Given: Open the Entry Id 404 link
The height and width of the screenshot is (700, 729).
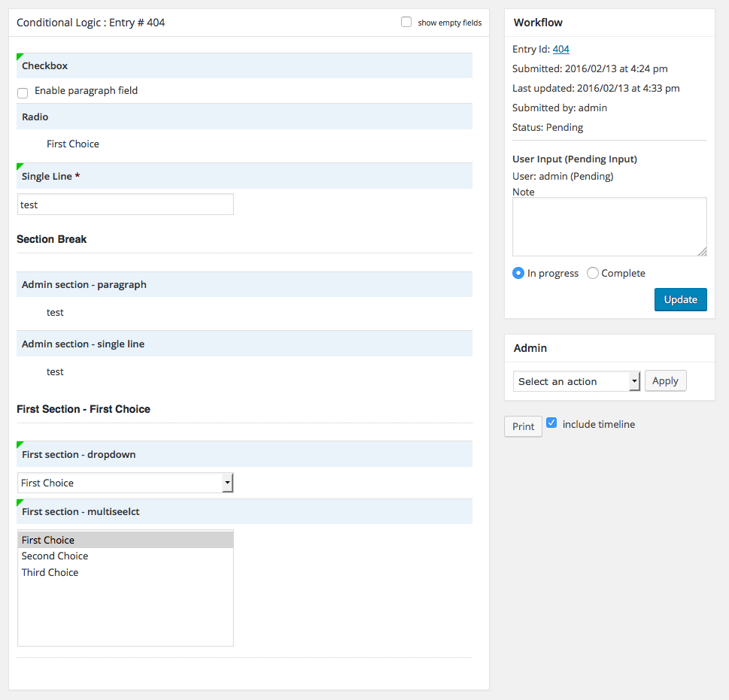Looking at the screenshot, I should pos(560,49).
